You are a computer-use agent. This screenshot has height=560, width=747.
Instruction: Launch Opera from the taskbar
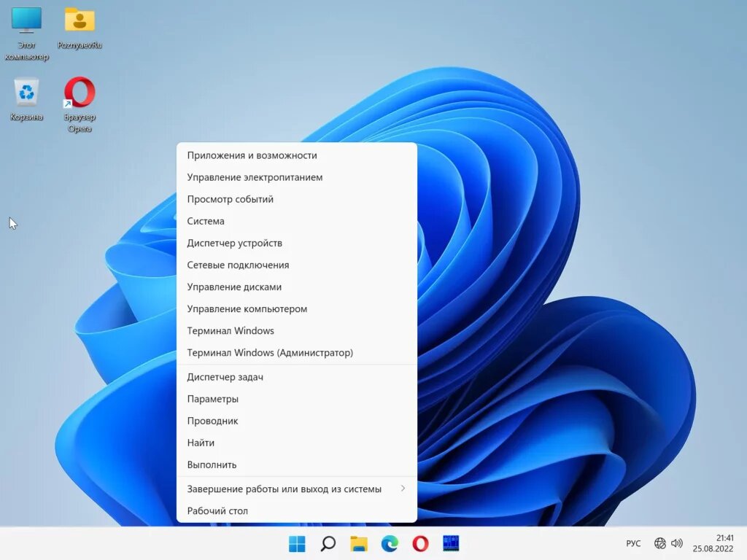pyautogui.click(x=420, y=543)
